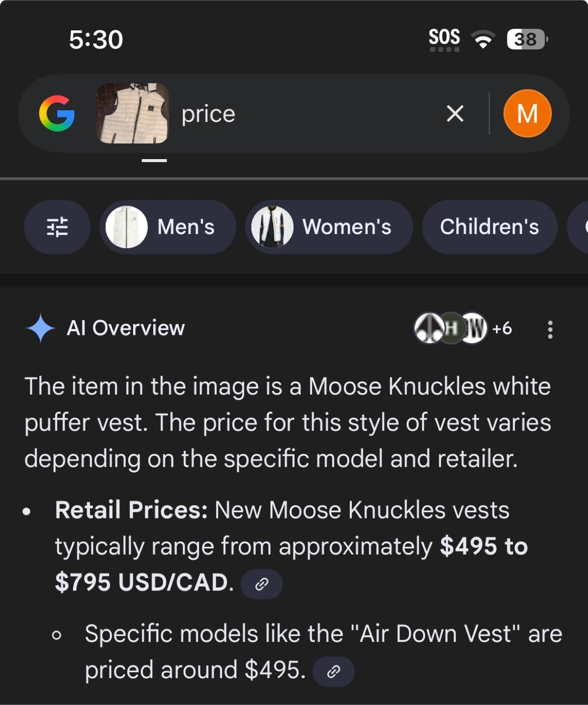
Task: Open AI Overview three-dot more options menu
Action: (550, 329)
